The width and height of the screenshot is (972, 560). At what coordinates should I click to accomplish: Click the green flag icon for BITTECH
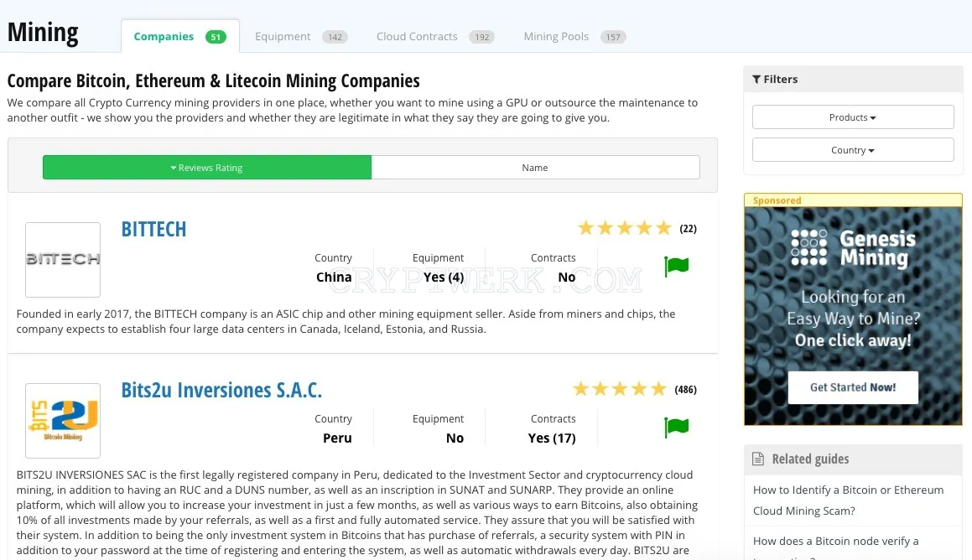pyautogui.click(x=676, y=267)
